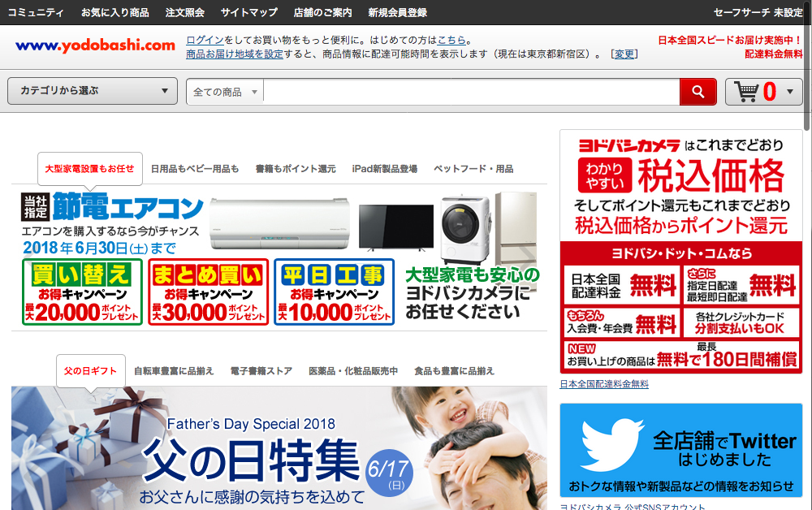
Task: Click 日本全国スピードお届け実施中 notice
Action: tap(730, 41)
